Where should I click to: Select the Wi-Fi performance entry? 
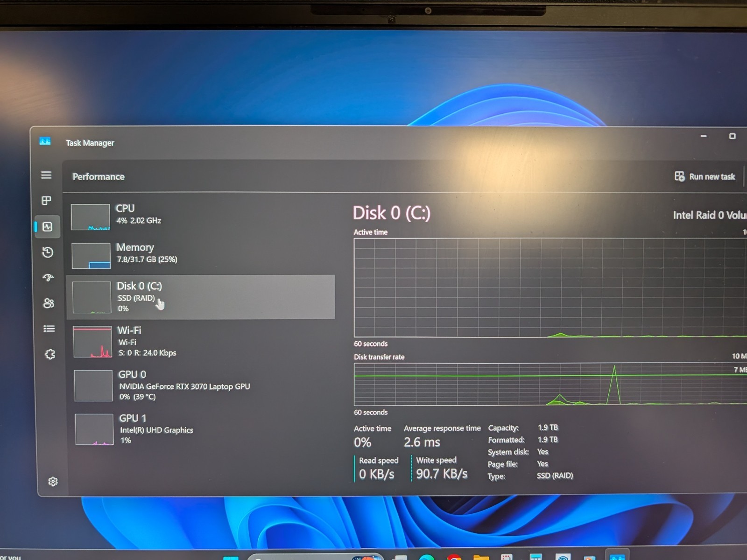point(202,342)
